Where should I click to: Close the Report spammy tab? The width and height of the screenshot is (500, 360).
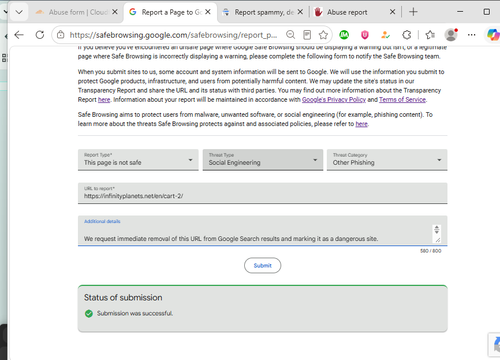click(x=300, y=12)
